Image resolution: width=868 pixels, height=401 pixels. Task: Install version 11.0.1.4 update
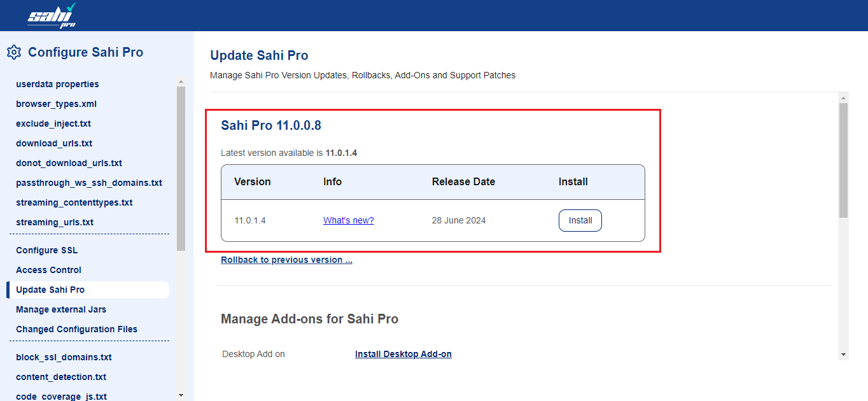tap(580, 220)
